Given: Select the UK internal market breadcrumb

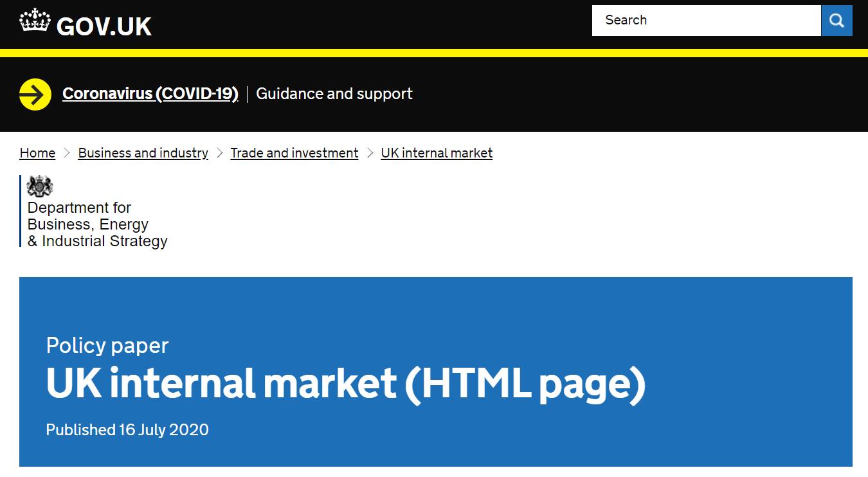Looking at the screenshot, I should pyautogui.click(x=437, y=153).
